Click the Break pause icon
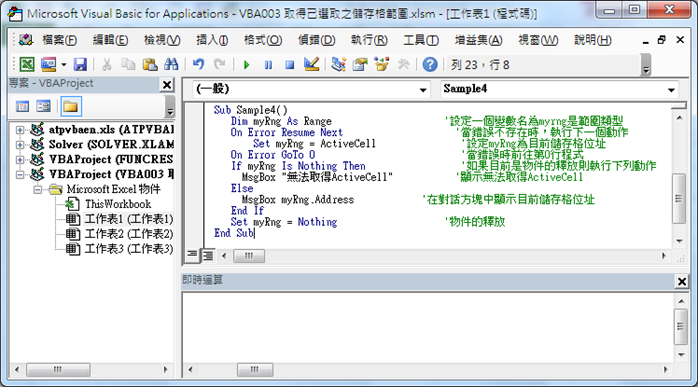The width and height of the screenshot is (698, 387). 268,65
